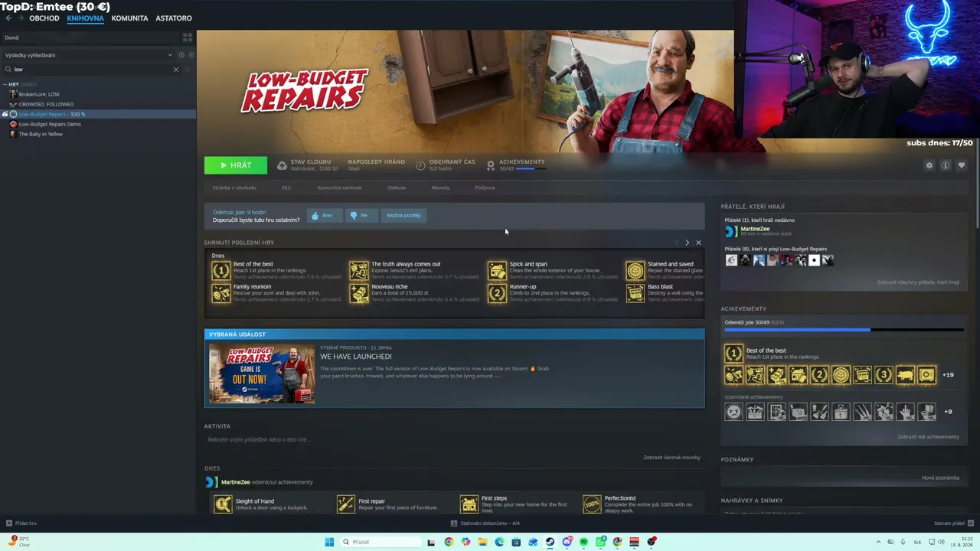Open the Perfectionist 100% achievement icon
Viewport: 980px width, 551px height.
(592, 504)
